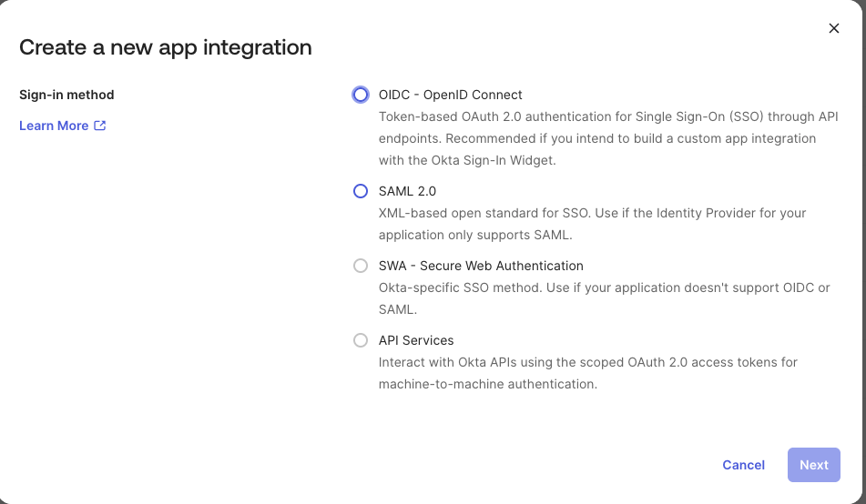Close the dialog with the X icon

click(x=834, y=28)
